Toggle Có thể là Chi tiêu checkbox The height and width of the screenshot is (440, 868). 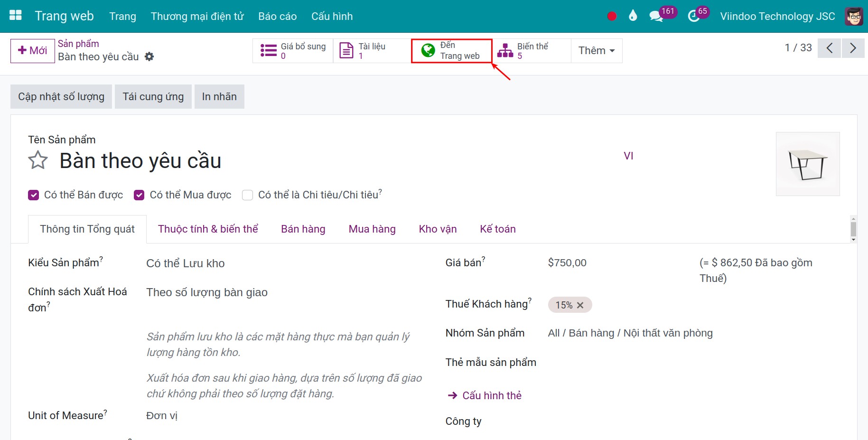(x=247, y=195)
